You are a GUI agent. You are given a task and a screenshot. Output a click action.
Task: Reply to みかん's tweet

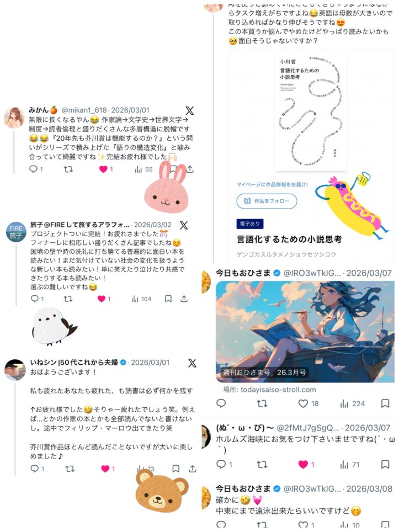click(x=33, y=169)
